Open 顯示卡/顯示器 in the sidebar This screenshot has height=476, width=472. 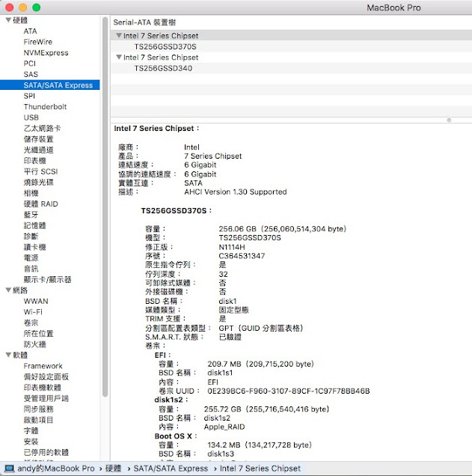click(47, 280)
